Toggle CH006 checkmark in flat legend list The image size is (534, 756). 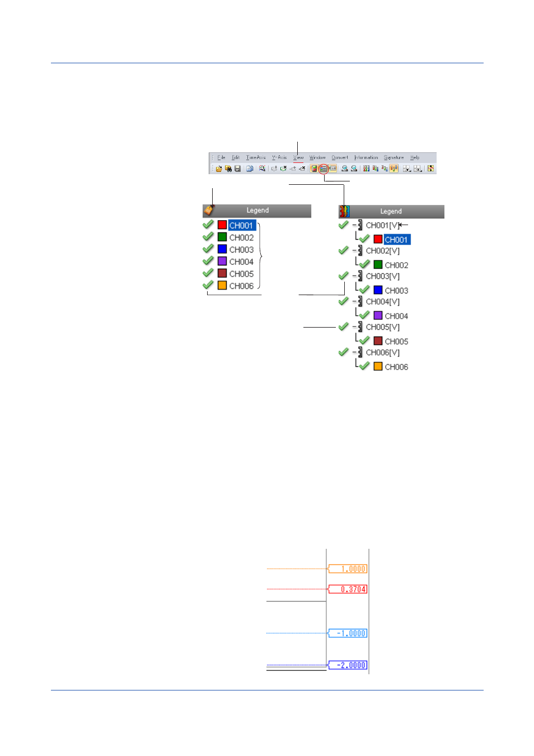[x=208, y=285]
